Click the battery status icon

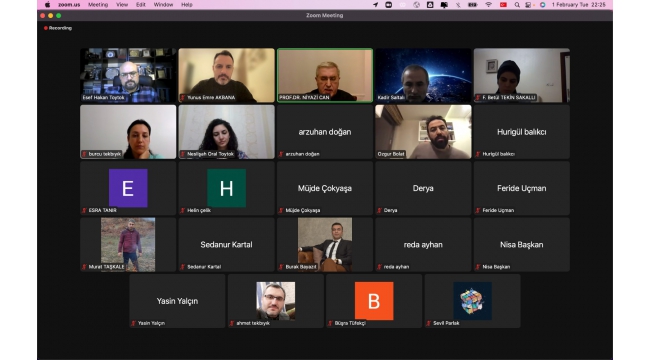tap(473, 5)
